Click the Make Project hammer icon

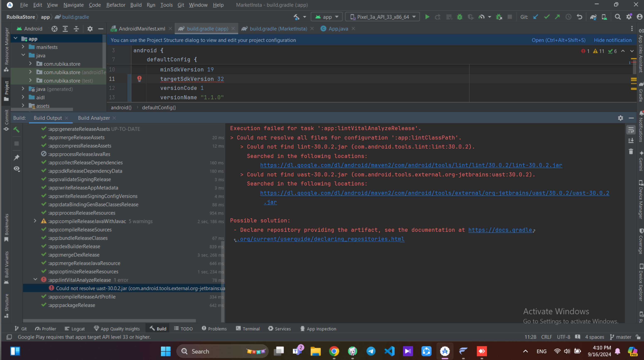[297, 17]
